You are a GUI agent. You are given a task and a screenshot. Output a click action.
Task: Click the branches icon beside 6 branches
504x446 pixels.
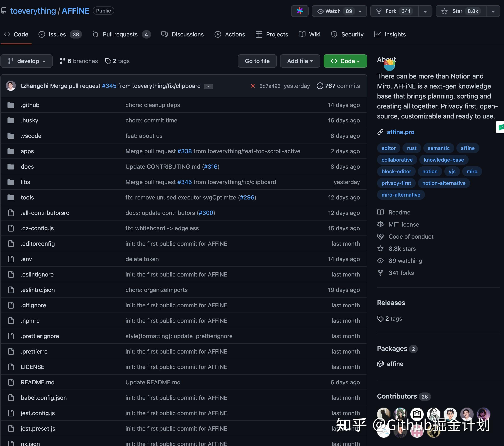[62, 61]
